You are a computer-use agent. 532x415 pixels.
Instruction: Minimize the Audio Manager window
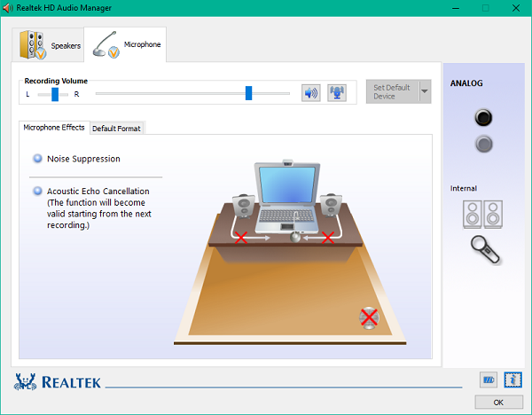456,8
